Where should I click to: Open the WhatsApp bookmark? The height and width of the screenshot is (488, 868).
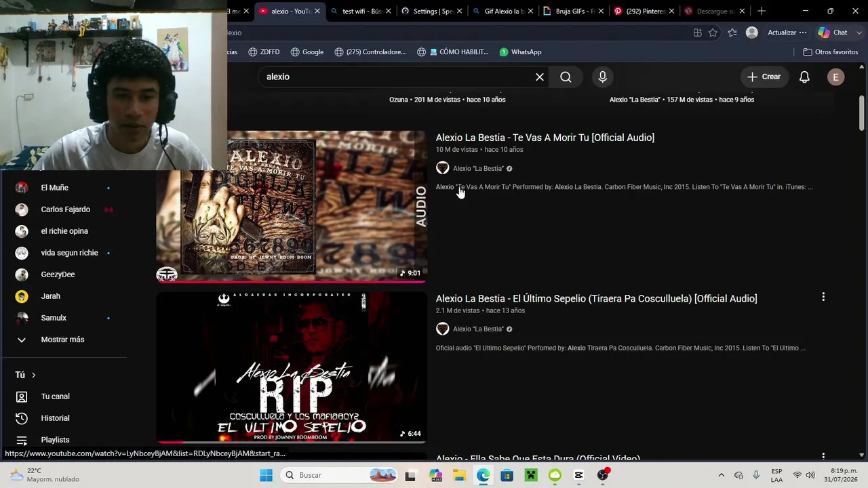pos(521,52)
